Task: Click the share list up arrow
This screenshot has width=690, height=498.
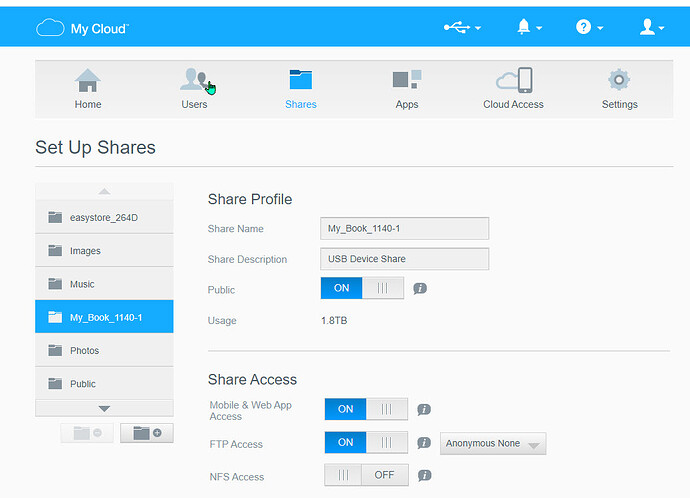Action: coord(104,191)
